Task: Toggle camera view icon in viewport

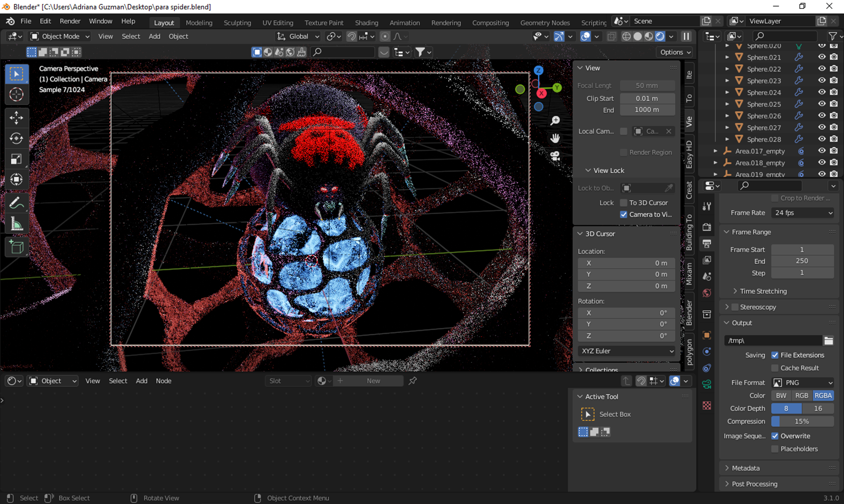Action: (x=555, y=156)
